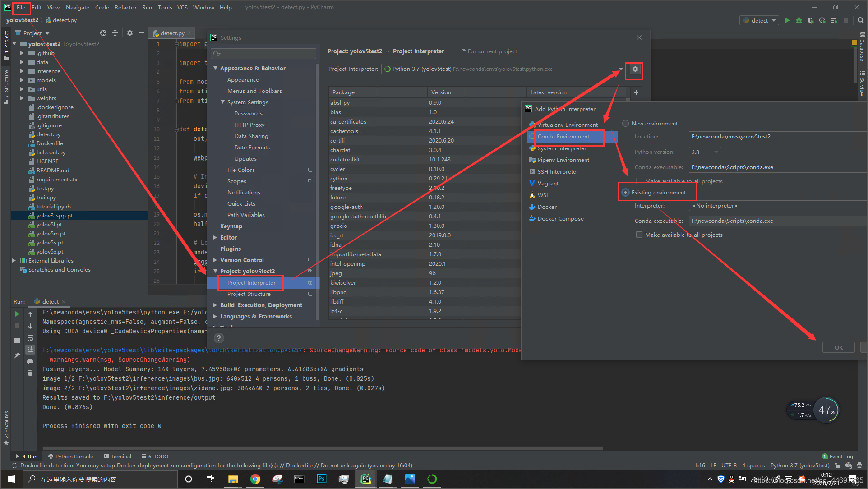The height and width of the screenshot is (489, 868).
Task: Check Make available to all projects under Existing environment
Action: click(639, 235)
